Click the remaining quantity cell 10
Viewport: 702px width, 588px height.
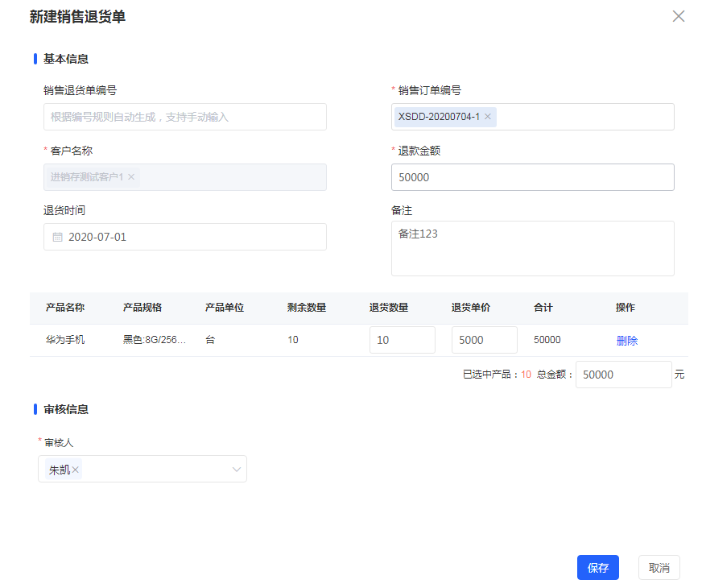[293, 340]
